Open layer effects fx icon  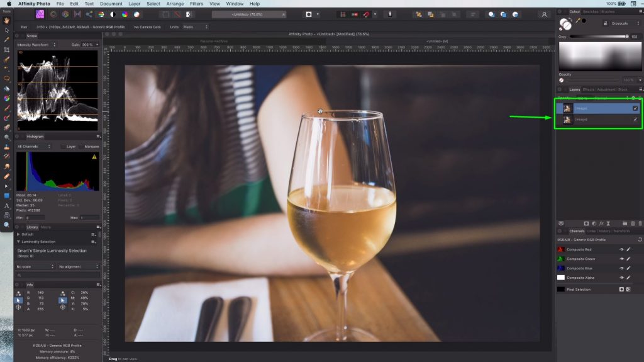click(601, 223)
